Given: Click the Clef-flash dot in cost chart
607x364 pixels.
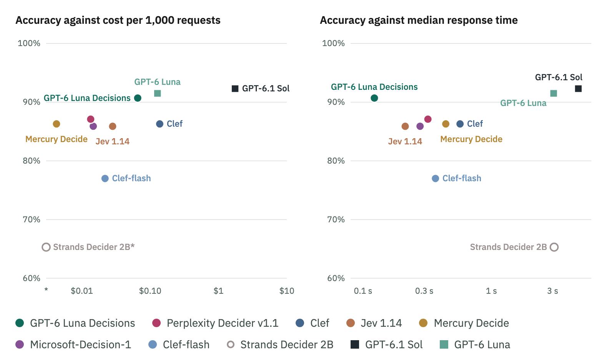Looking at the screenshot, I should 105,179.
